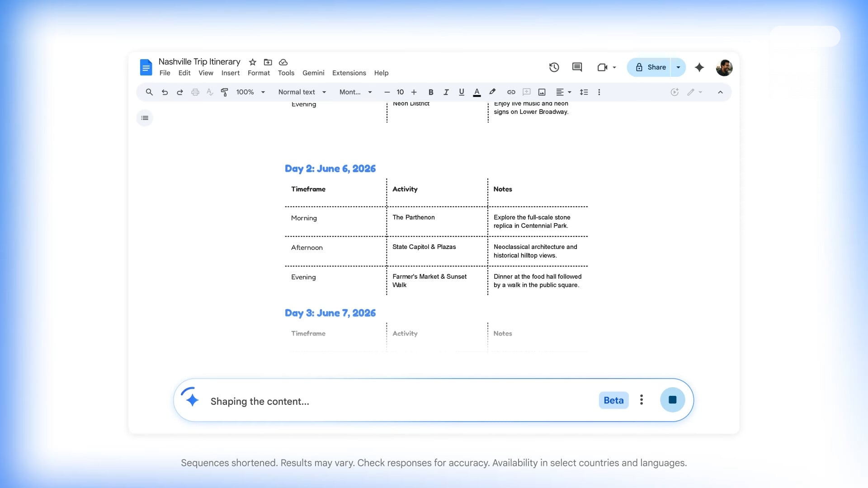Image resolution: width=868 pixels, height=488 pixels.
Task: Star the Nashville Trip Itinerary document
Action: pos(253,62)
